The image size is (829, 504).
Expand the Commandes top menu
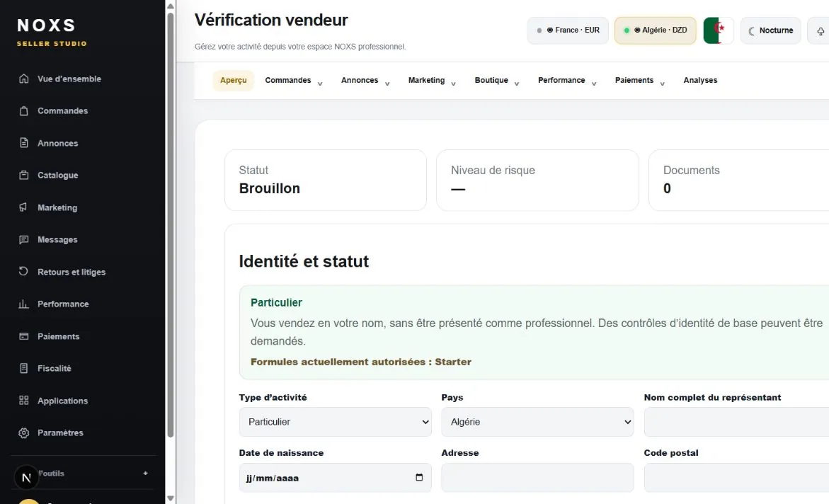(293, 81)
